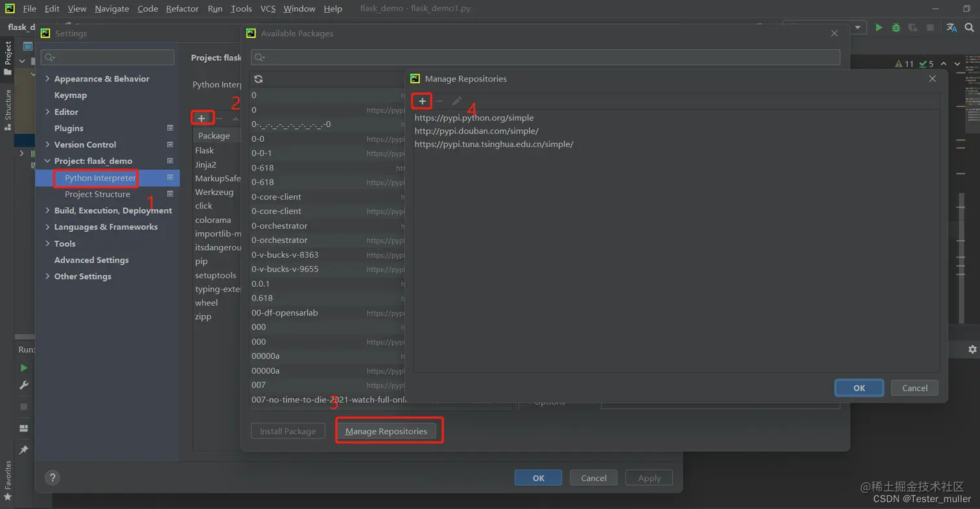Select Python Interpreter in settings tree
The height and width of the screenshot is (509, 980).
[x=108, y=177]
